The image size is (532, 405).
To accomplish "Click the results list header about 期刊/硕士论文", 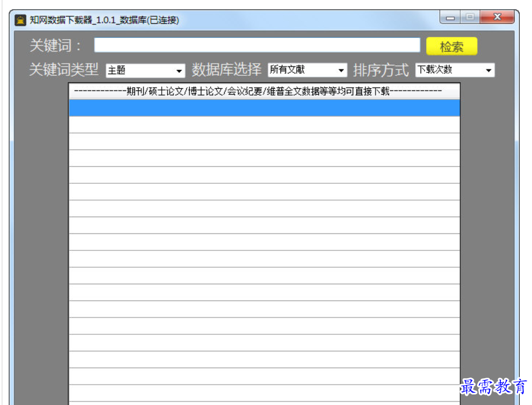I will tap(265, 91).
